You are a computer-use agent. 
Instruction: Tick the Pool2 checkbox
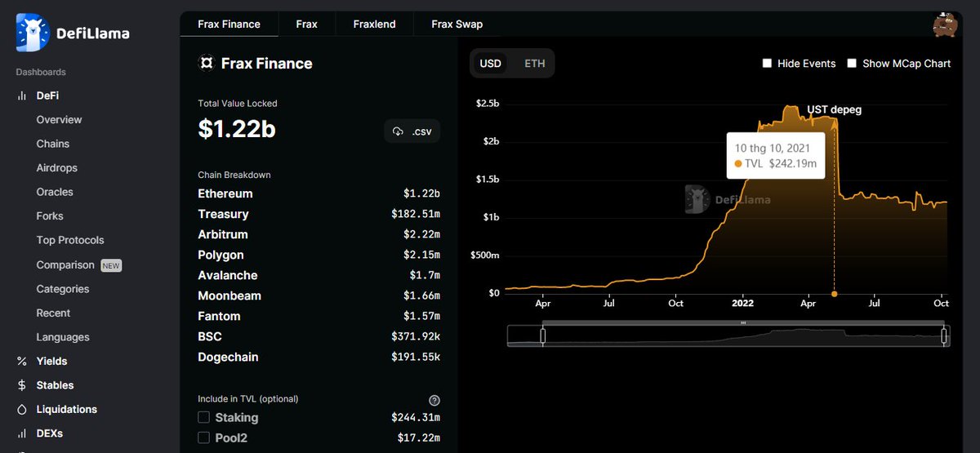[x=203, y=437]
